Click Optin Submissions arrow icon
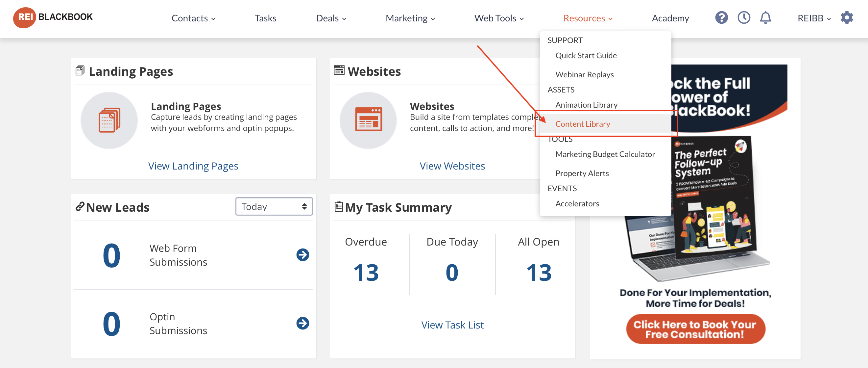868x368 pixels. 302,323
